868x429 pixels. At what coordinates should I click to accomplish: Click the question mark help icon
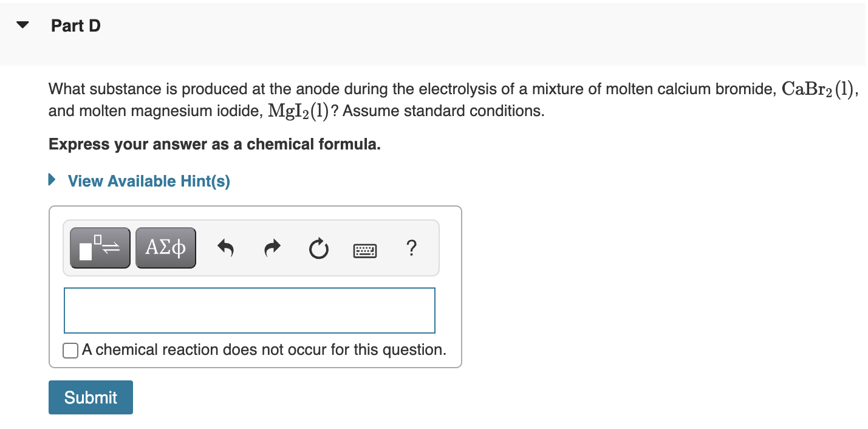coord(411,248)
